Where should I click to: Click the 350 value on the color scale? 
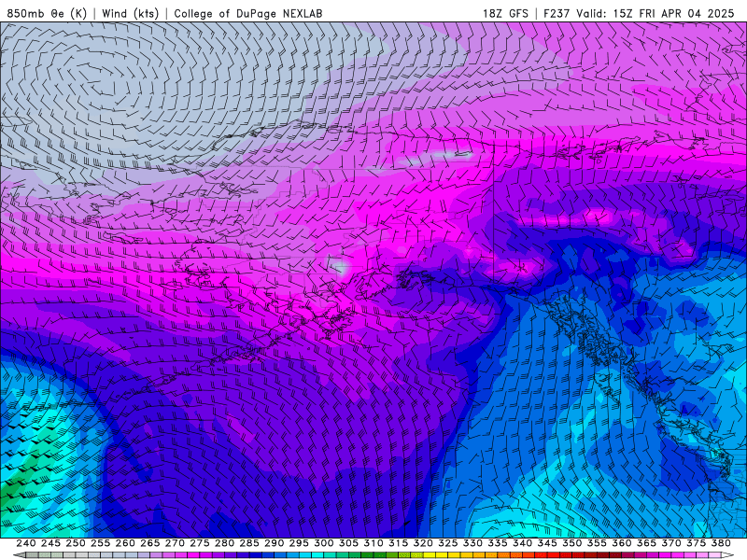[571, 543]
